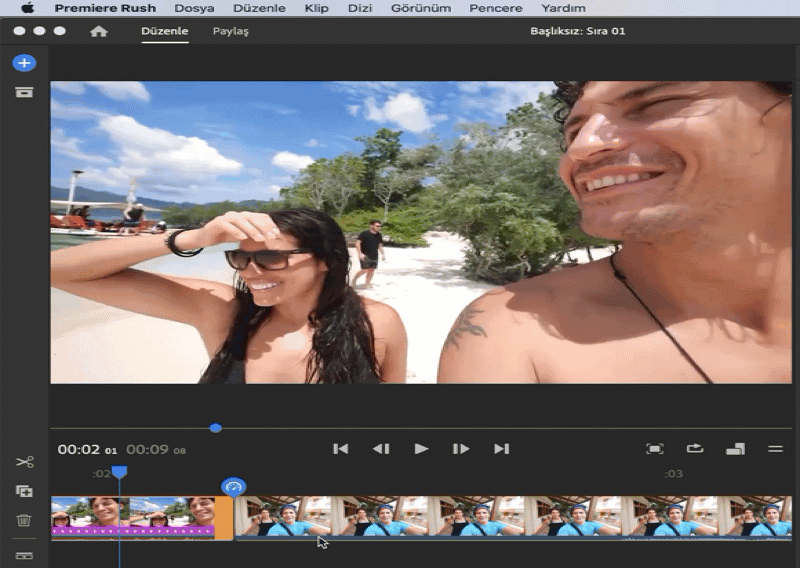Expand the preview options menu icon

774,449
